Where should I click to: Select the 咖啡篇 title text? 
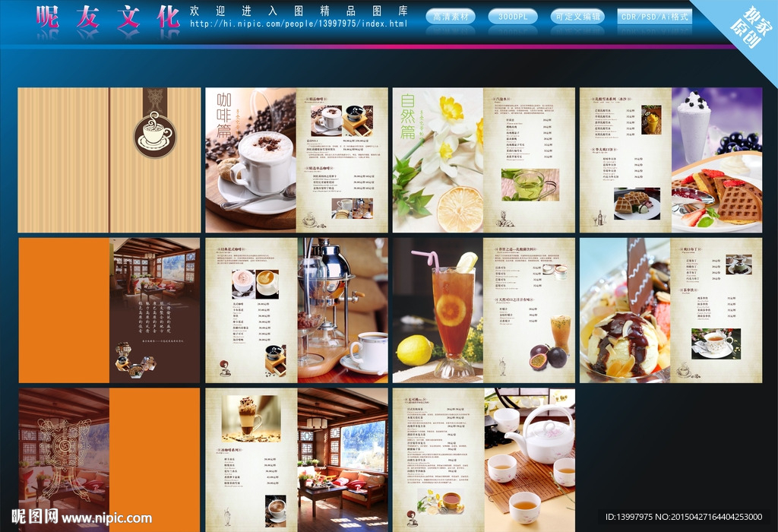224,115
